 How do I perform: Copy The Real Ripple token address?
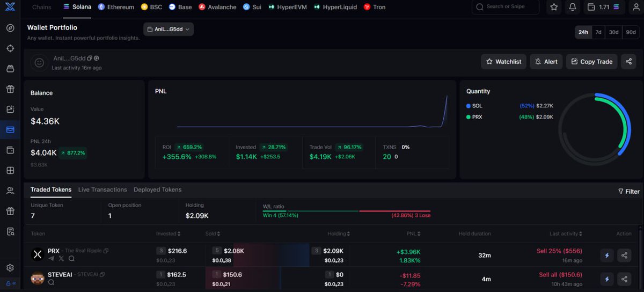[x=106, y=251]
